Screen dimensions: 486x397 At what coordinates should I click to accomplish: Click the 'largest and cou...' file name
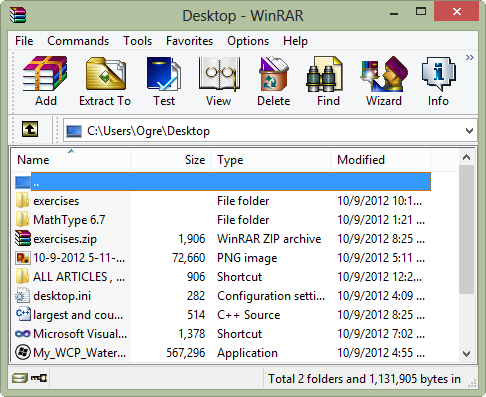78,315
